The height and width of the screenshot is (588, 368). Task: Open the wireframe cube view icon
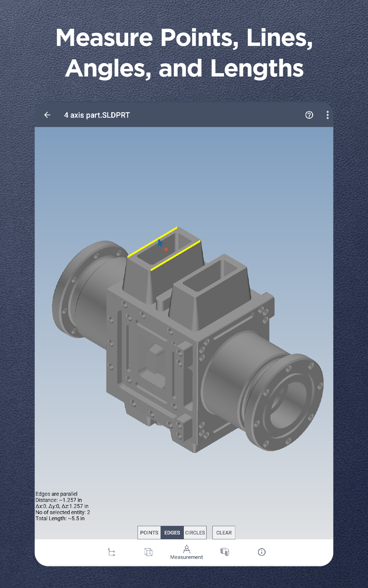149,552
